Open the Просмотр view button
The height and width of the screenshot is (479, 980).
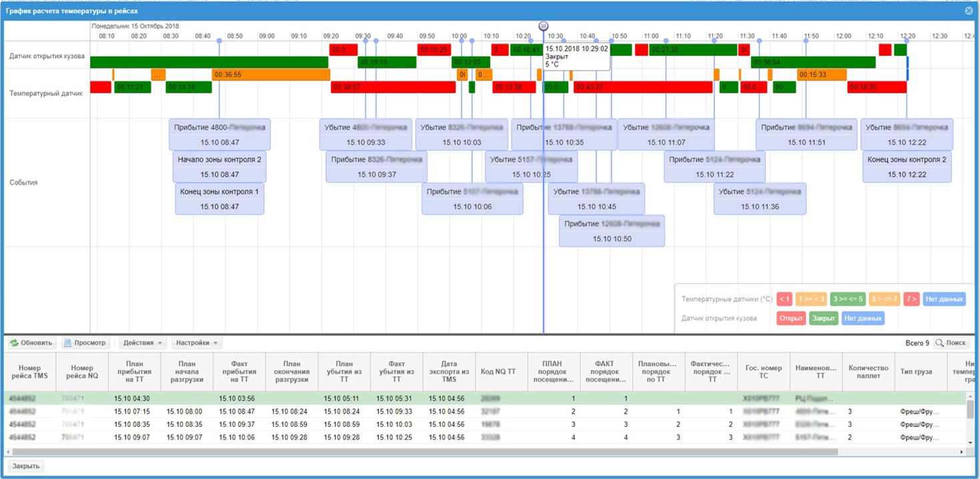[x=85, y=343]
